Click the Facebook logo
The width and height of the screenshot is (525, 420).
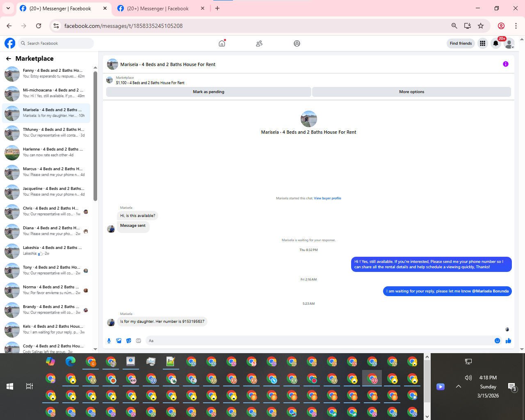click(x=10, y=43)
